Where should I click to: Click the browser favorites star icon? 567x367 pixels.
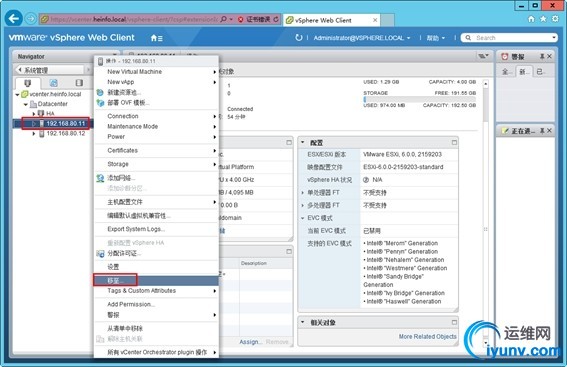point(543,19)
